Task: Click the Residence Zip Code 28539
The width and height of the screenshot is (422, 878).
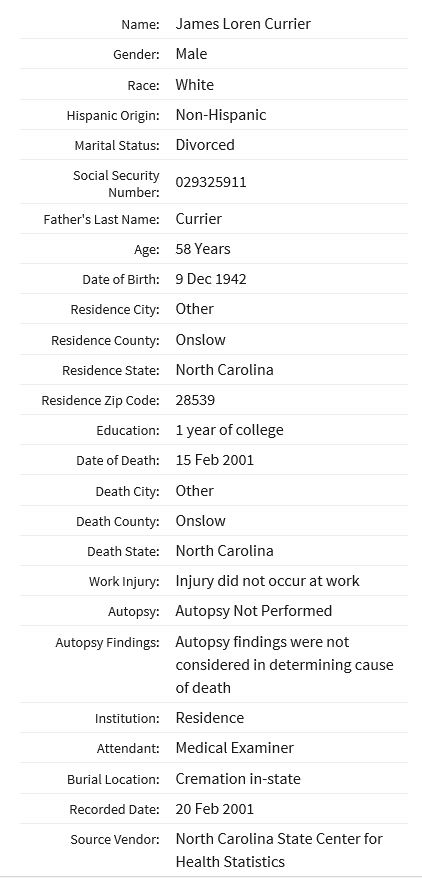Action: (195, 400)
